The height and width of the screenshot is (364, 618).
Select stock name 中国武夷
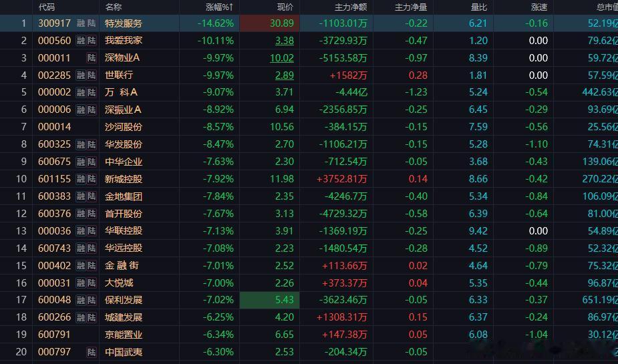[124, 352]
